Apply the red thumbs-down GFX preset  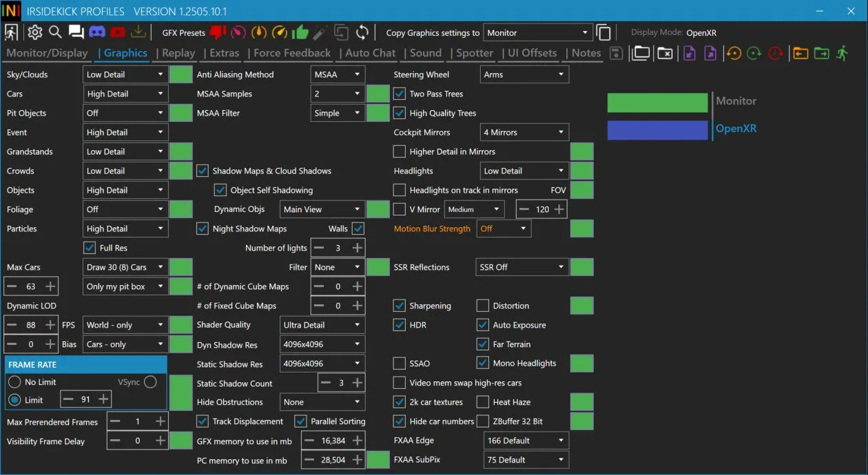point(218,32)
